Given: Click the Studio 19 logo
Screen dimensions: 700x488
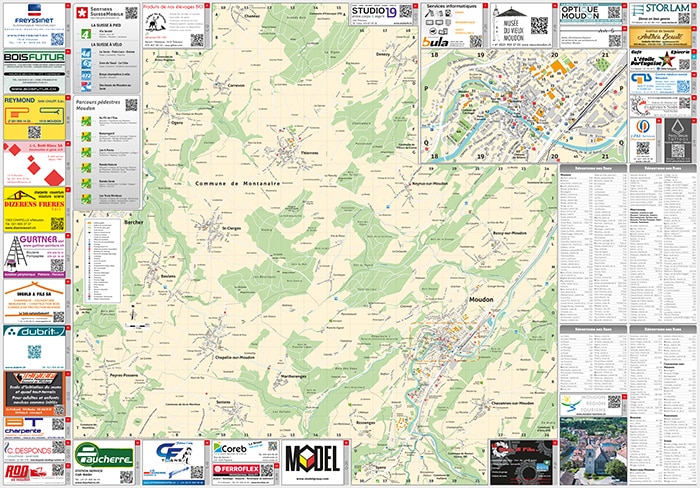Looking at the screenshot, I should tap(374, 12).
